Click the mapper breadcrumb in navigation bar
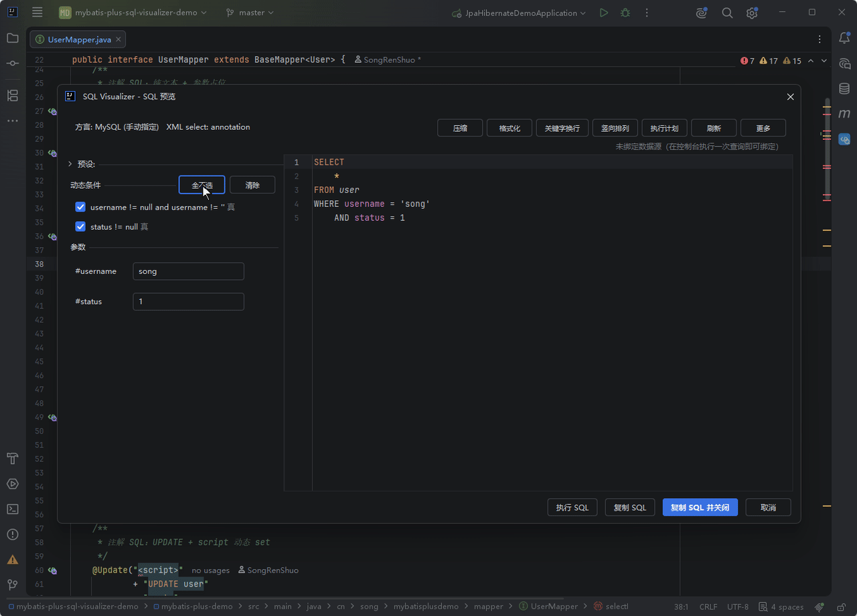 pos(488,607)
